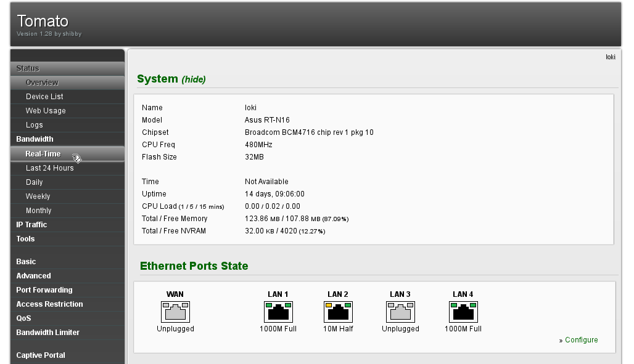
Task: Open Bandwidth Limiter section
Action: point(67,333)
